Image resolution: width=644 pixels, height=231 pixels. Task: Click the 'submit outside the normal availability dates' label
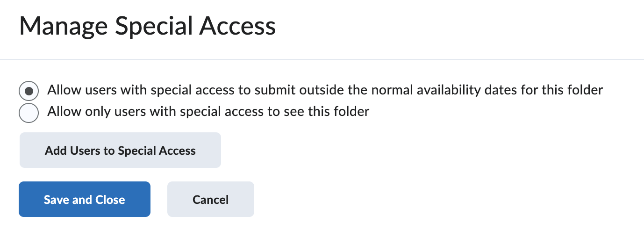(x=325, y=90)
